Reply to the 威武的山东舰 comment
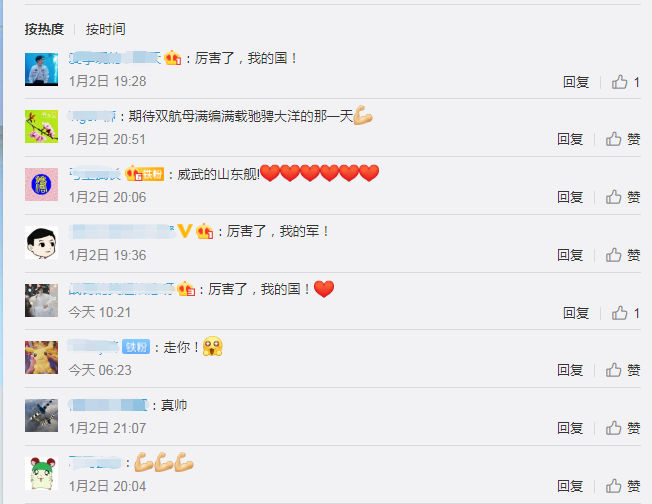 tap(570, 197)
